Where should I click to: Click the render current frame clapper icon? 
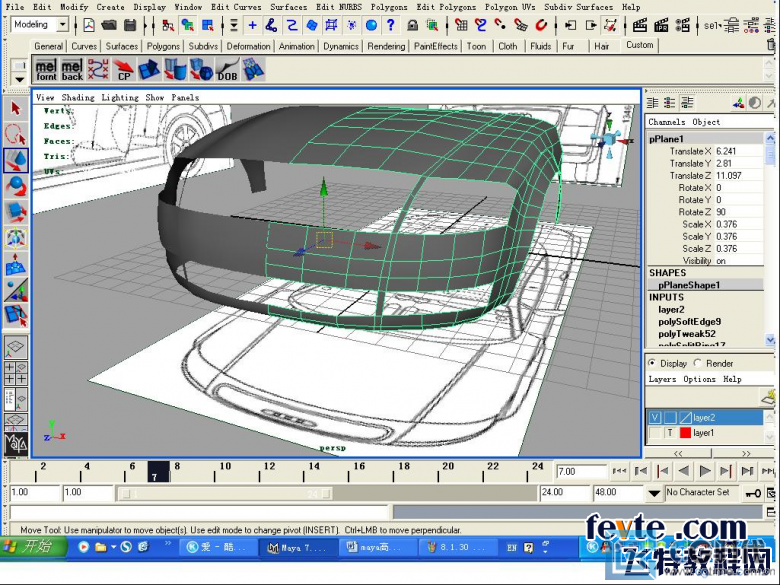639,25
